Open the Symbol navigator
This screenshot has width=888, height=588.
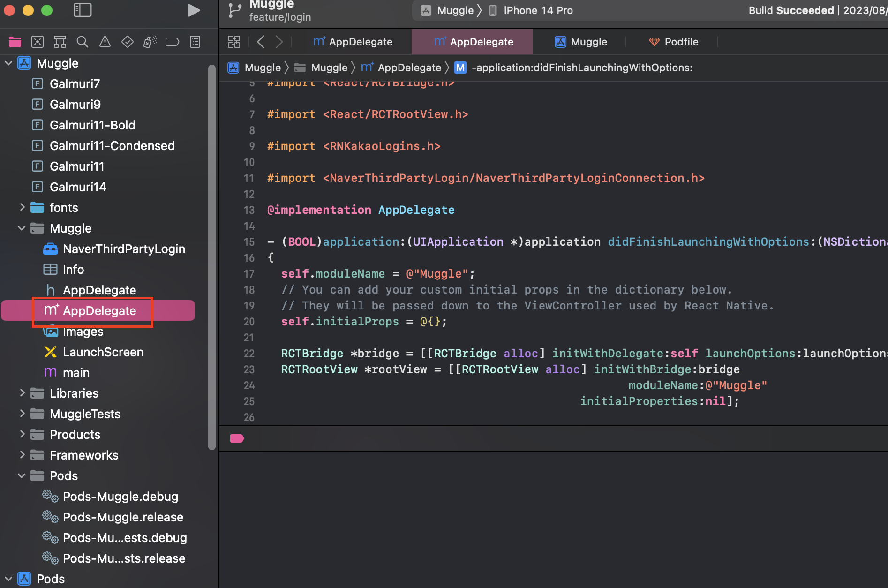click(60, 42)
